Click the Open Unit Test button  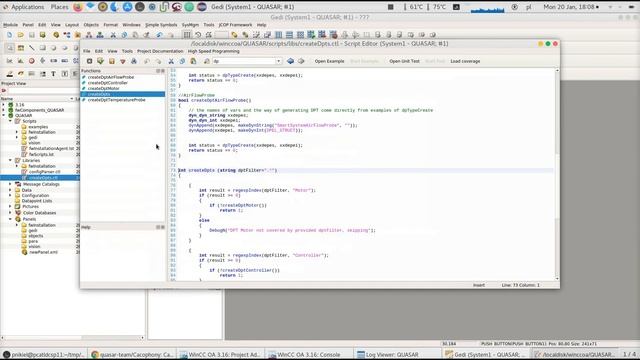click(x=404, y=61)
